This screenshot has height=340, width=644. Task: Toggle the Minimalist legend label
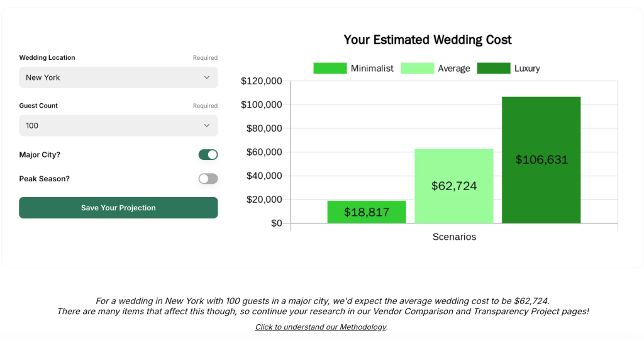(372, 68)
